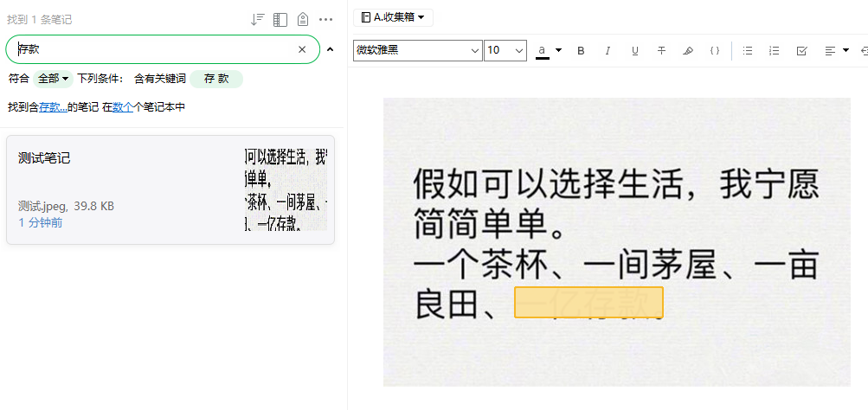Open the three-dot more options menu
868x410 pixels.
pos(325,19)
